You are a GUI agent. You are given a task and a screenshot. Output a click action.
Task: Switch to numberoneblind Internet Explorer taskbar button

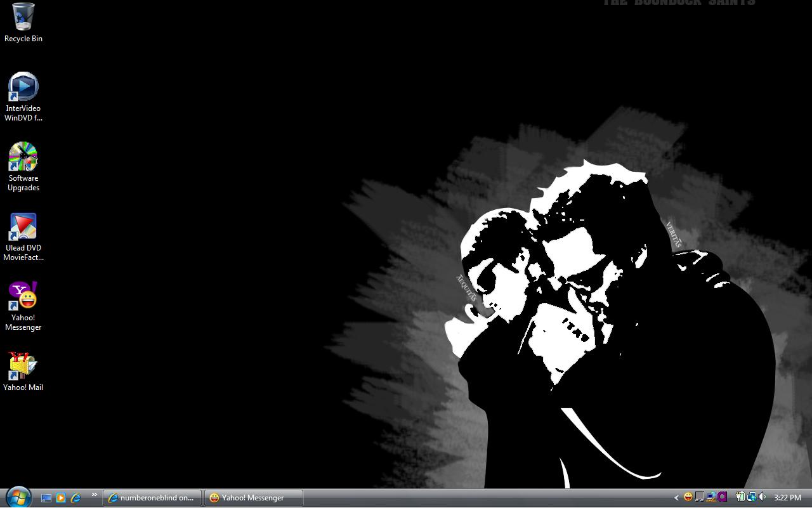[x=152, y=498]
